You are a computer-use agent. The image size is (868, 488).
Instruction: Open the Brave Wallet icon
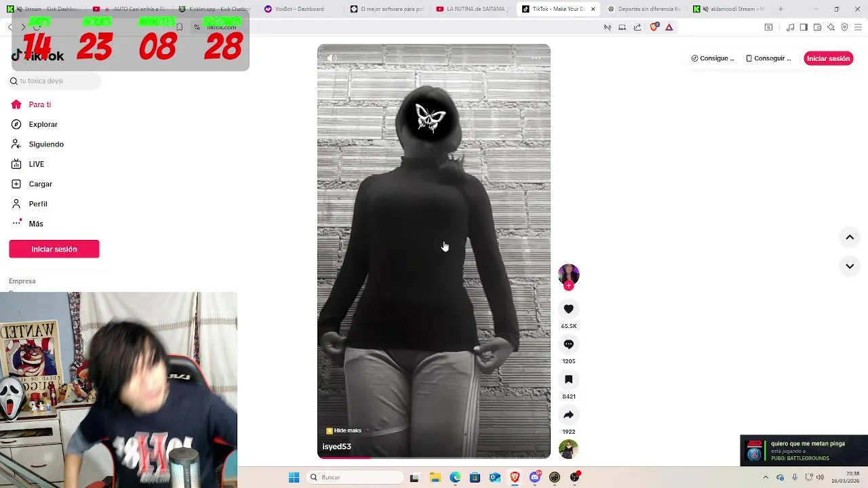(x=817, y=27)
